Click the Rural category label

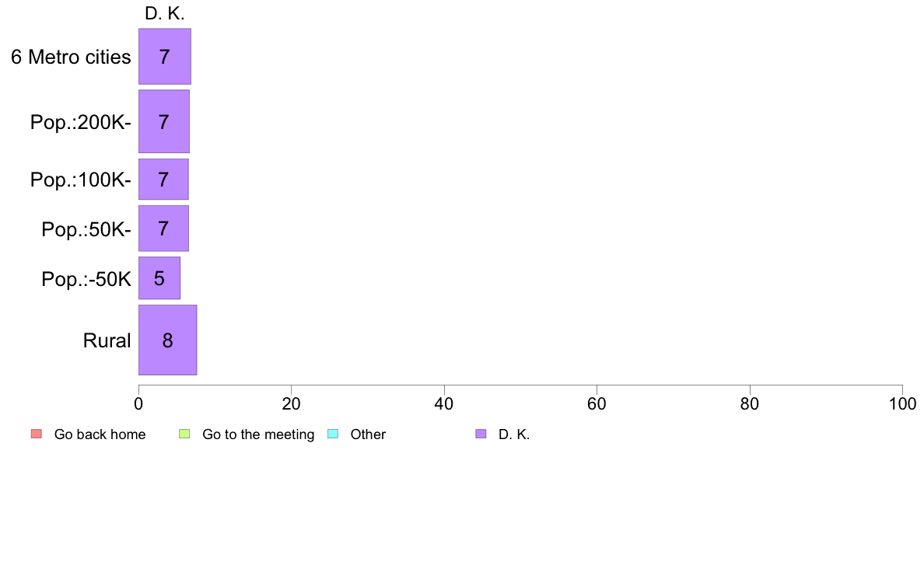(107, 340)
